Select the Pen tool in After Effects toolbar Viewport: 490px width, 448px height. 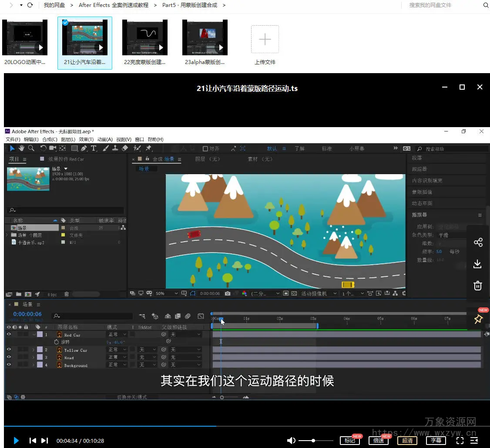click(x=84, y=148)
